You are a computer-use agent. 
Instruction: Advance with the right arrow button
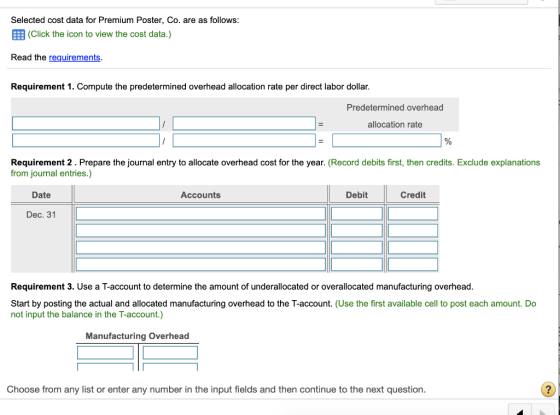point(543,411)
